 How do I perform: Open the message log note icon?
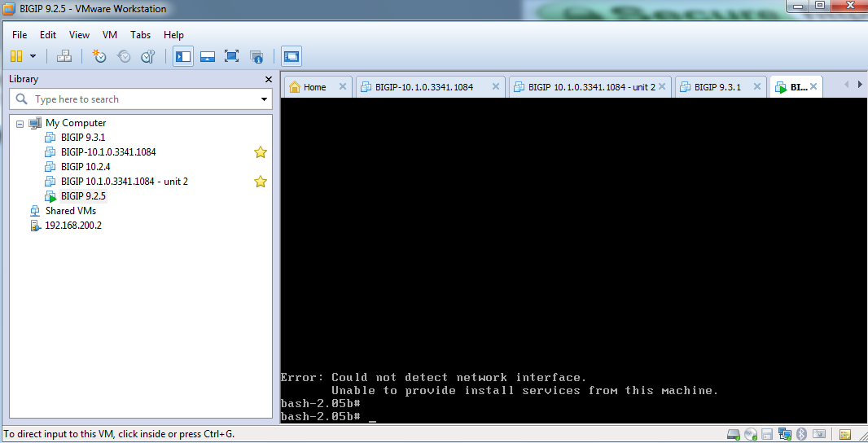coord(844,434)
